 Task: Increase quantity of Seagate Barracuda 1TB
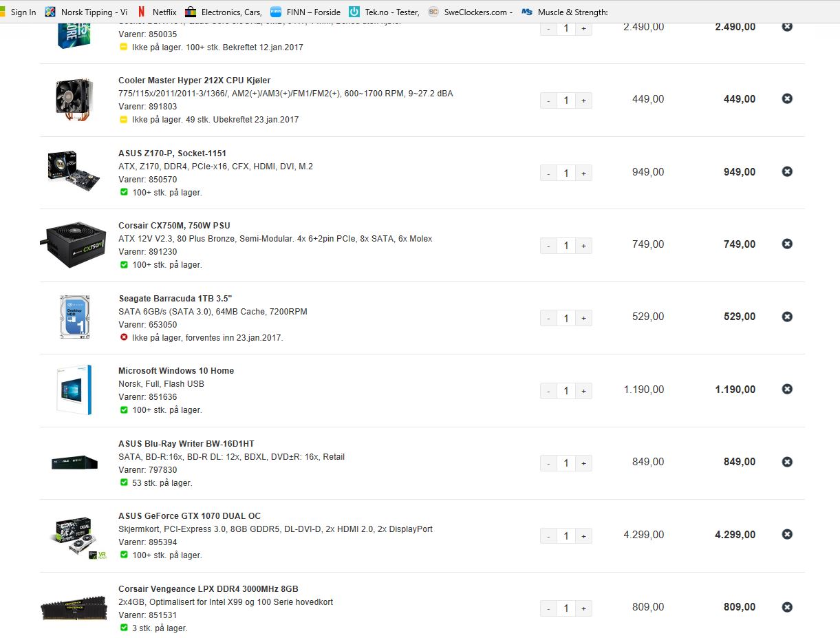pyautogui.click(x=583, y=318)
